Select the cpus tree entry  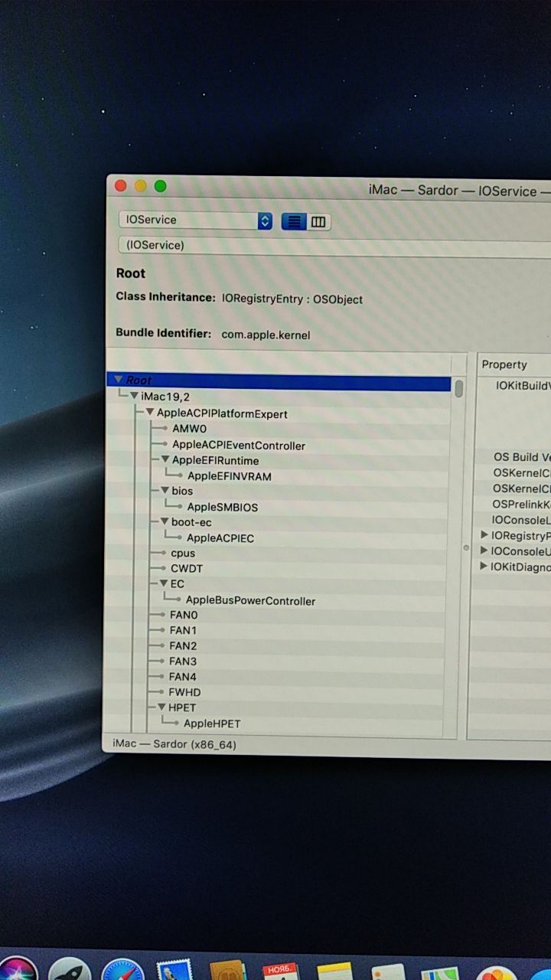pos(183,553)
